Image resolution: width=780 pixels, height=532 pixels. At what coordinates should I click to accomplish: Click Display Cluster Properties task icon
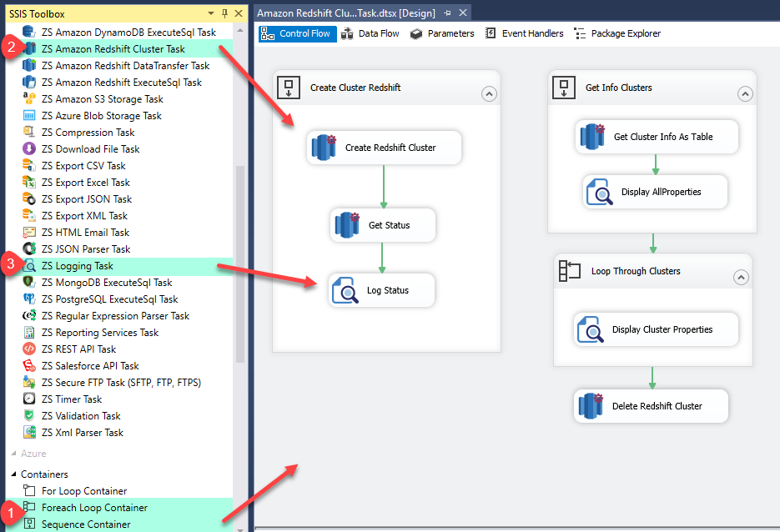tap(591, 329)
